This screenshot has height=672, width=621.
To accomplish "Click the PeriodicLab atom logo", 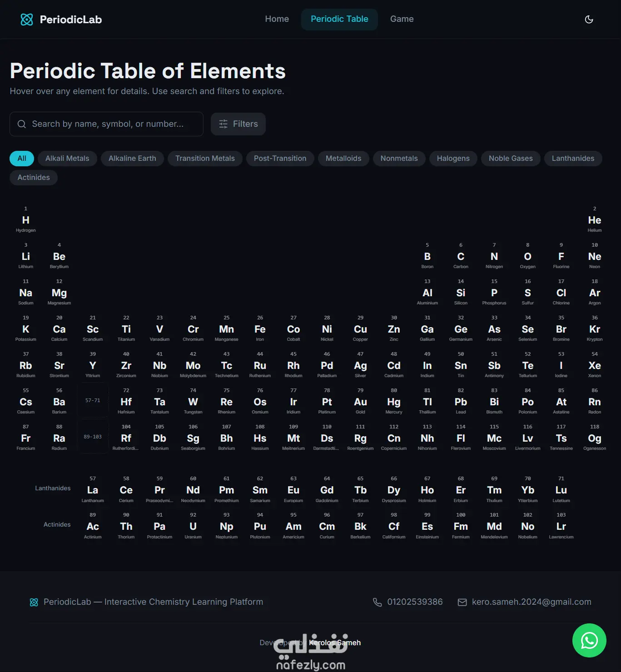I will (x=27, y=20).
